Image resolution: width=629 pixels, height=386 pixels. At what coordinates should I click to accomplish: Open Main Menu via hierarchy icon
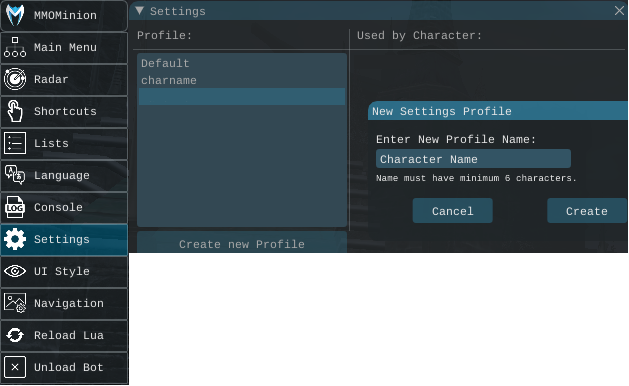15,47
